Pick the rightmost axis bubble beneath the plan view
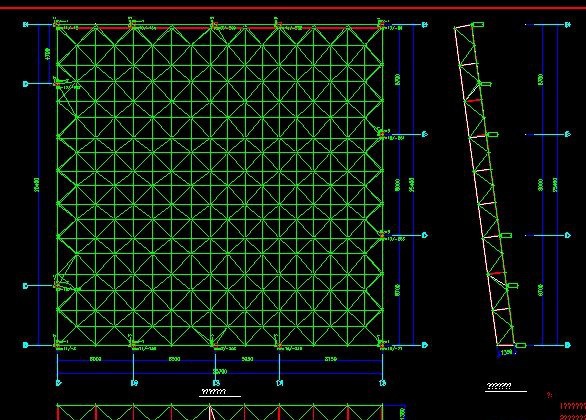 [x=382, y=383]
